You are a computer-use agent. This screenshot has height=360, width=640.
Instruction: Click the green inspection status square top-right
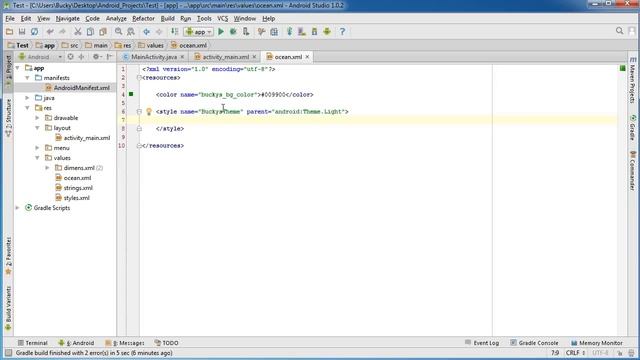pos(622,68)
